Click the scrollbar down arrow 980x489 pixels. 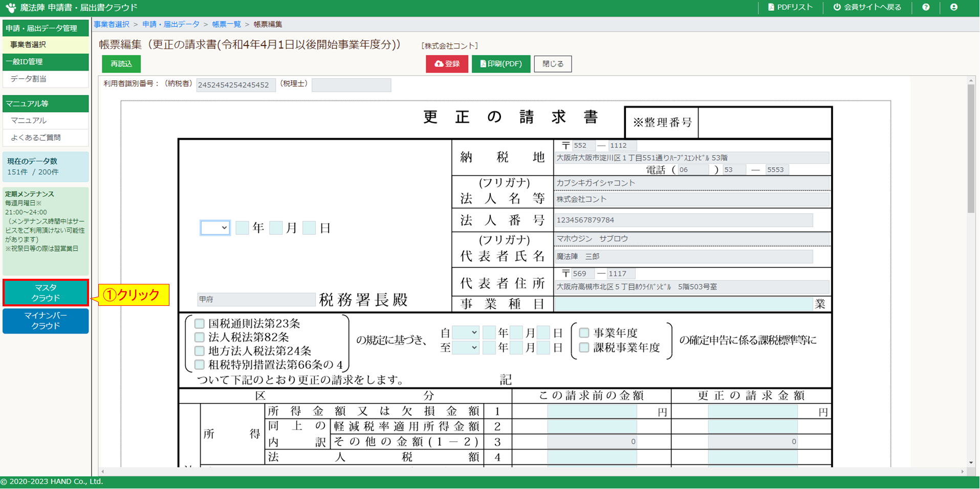pyautogui.click(x=971, y=463)
